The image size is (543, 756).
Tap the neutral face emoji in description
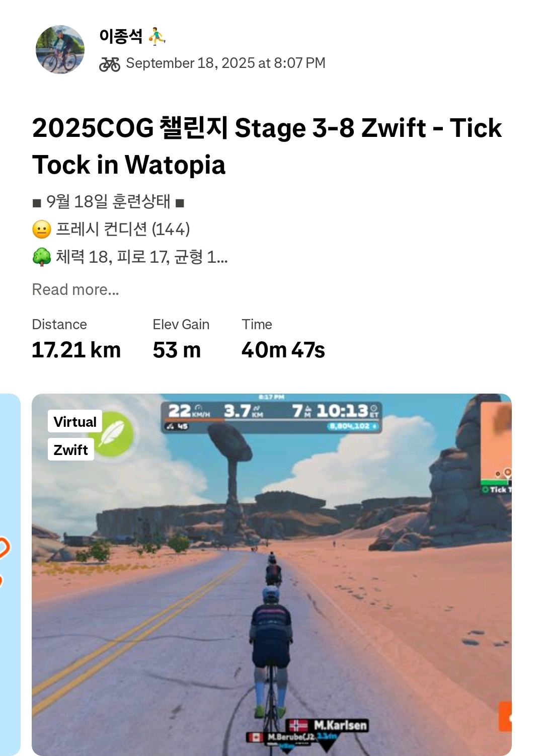tap(41, 230)
